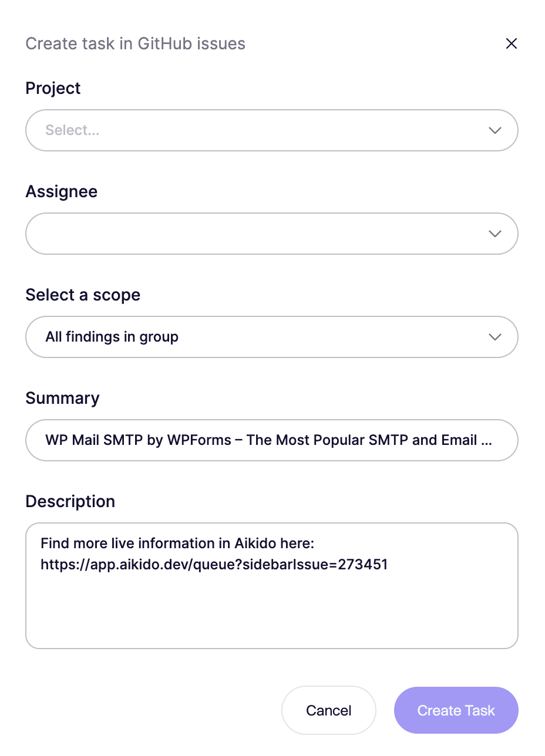The height and width of the screenshot is (756, 545).
Task: Click the Create Task button
Action: tap(456, 710)
